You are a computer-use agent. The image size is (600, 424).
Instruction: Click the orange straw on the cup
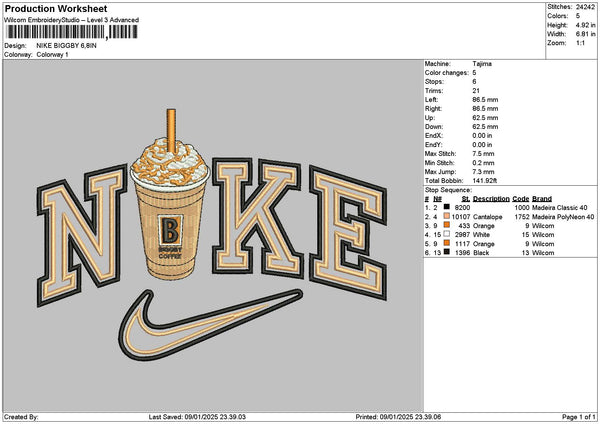[x=171, y=131]
